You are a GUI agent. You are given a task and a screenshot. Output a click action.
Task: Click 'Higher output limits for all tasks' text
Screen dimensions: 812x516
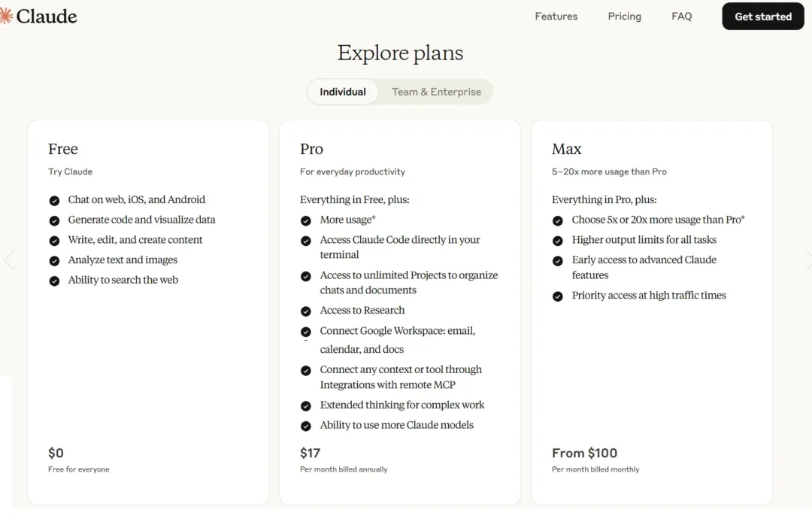[644, 240]
